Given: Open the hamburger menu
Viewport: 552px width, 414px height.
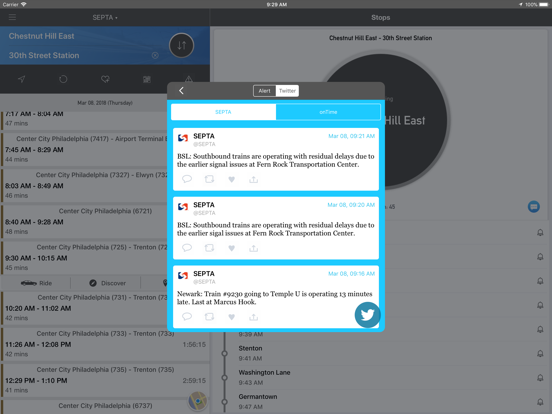Looking at the screenshot, I should 12,17.
